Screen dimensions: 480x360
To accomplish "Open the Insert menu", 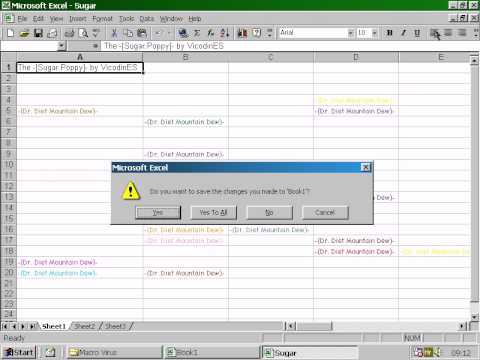I will point(78,19).
